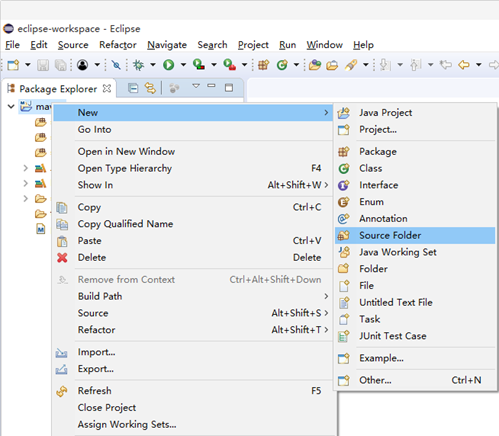The height and width of the screenshot is (436, 499).
Task: Maximize the Package Explorer view
Action: tap(229, 88)
